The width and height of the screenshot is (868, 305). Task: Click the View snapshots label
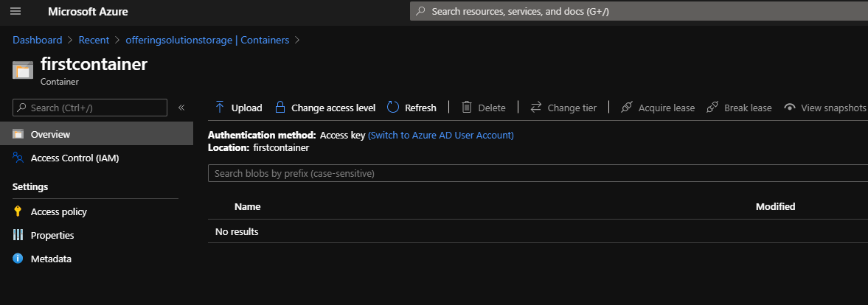[x=833, y=108]
